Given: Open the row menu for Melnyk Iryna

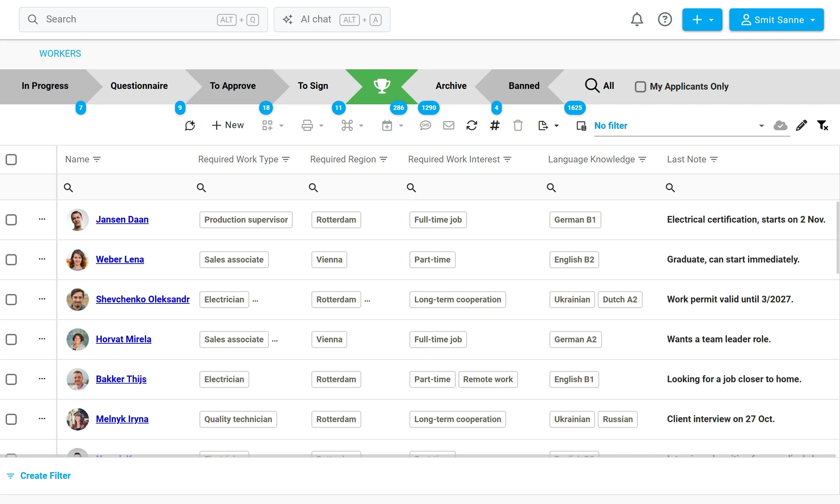Looking at the screenshot, I should (x=42, y=419).
